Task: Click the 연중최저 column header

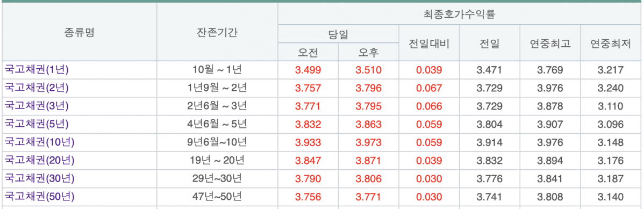Action: click(x=611, y=43)
